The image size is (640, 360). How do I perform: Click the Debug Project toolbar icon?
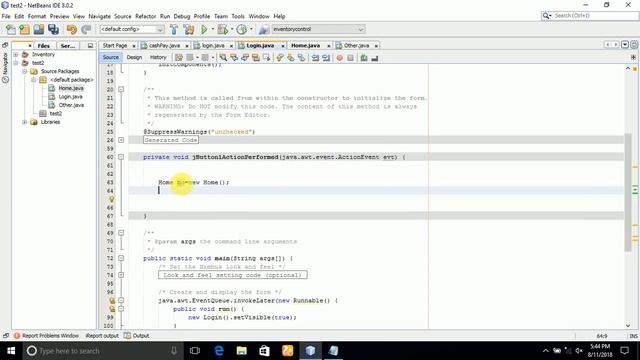tap(223, 29)
